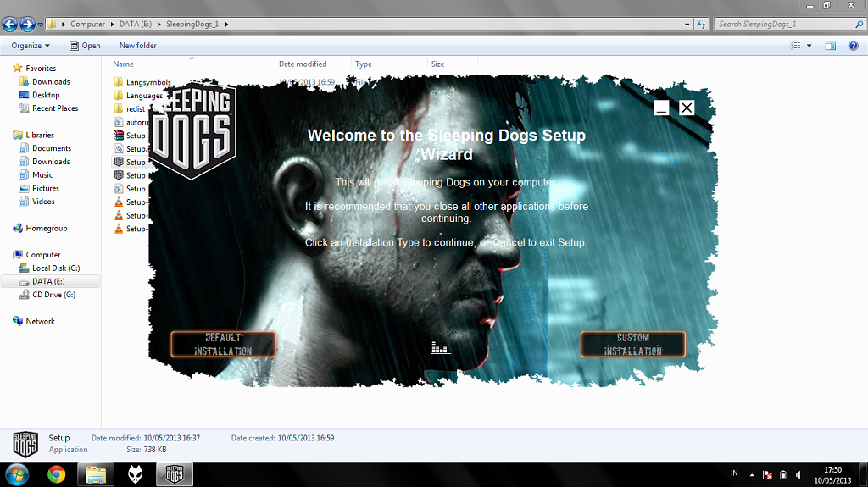Launch Google Chrome from the taskbar
Viewport: 868px width, 487px height.
(56, 474)
